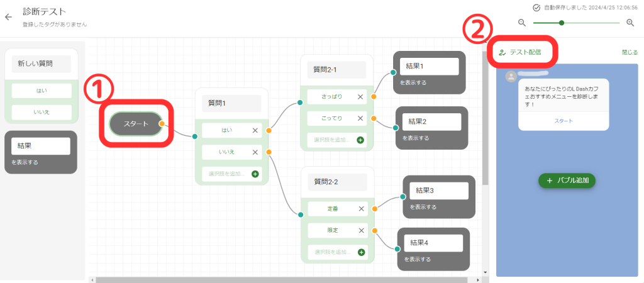Remove the 定番 option in 質問2-2
Image resolution: width=644 pixels, height=283 pixels.
click(361, 209)
